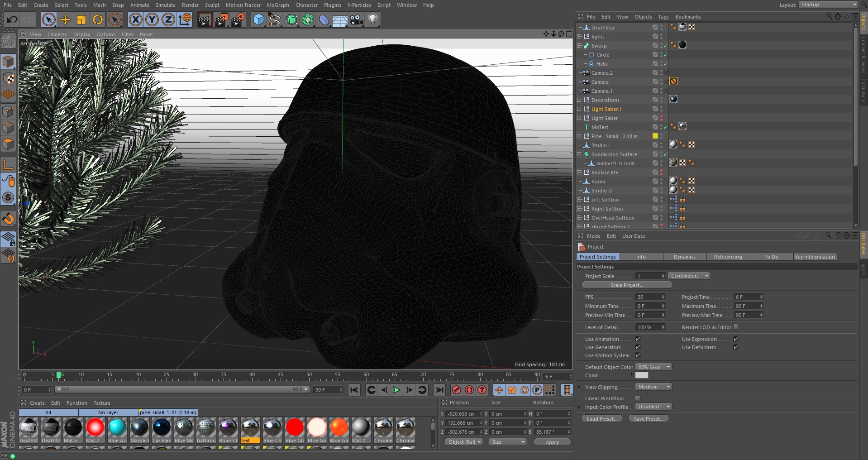Click the Save Preset... button
The height and width of the screenshot is (460, 868).
point(649,419)
